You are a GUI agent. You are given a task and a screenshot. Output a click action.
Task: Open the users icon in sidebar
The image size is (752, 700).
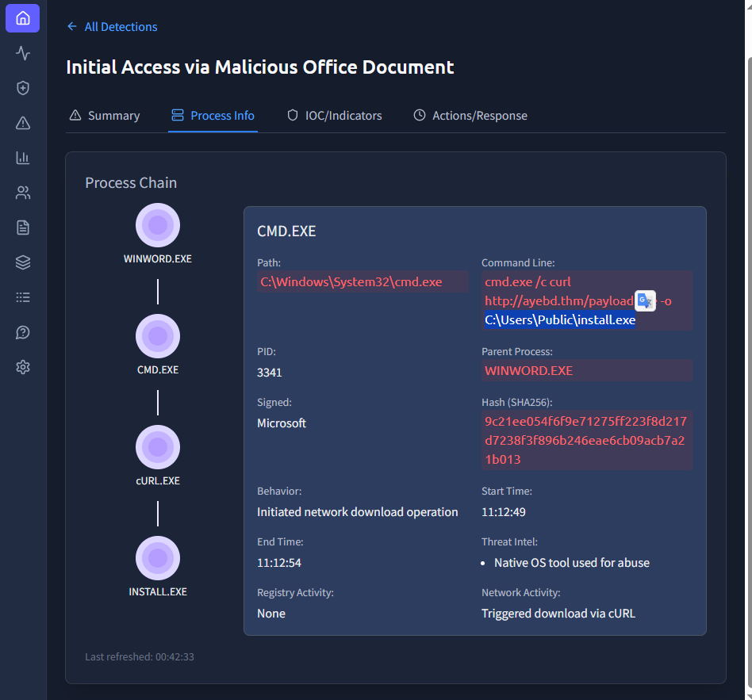[x=22, y=193]
